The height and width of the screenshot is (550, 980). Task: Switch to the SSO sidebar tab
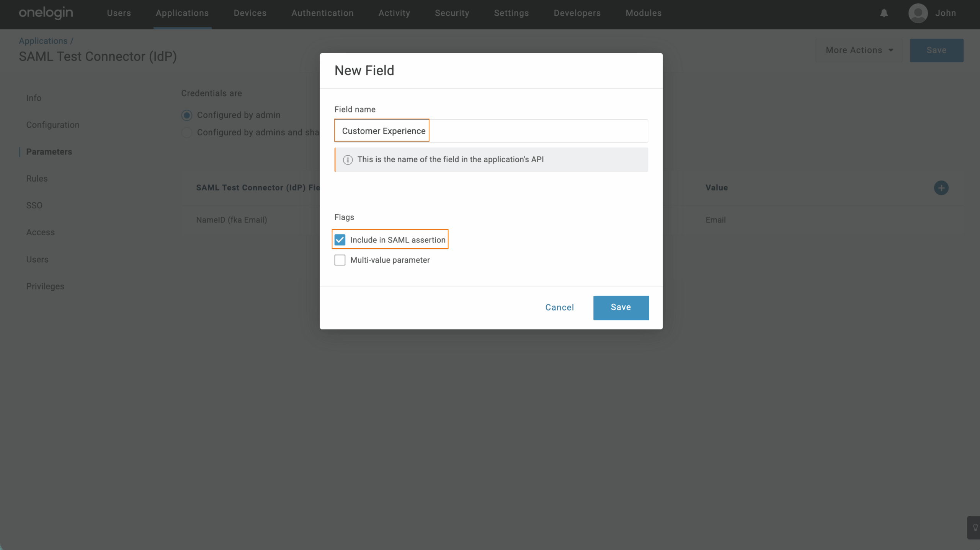click(34, 205)
